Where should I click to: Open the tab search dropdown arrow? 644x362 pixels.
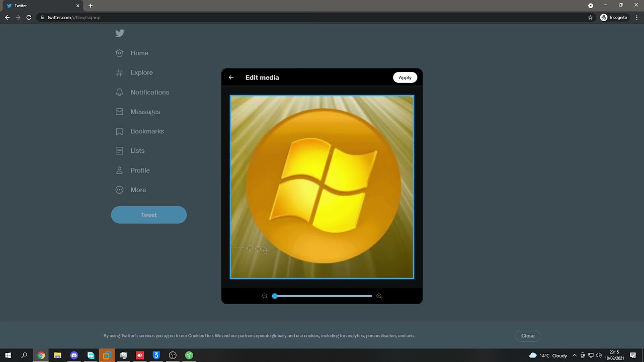(591, 6)
